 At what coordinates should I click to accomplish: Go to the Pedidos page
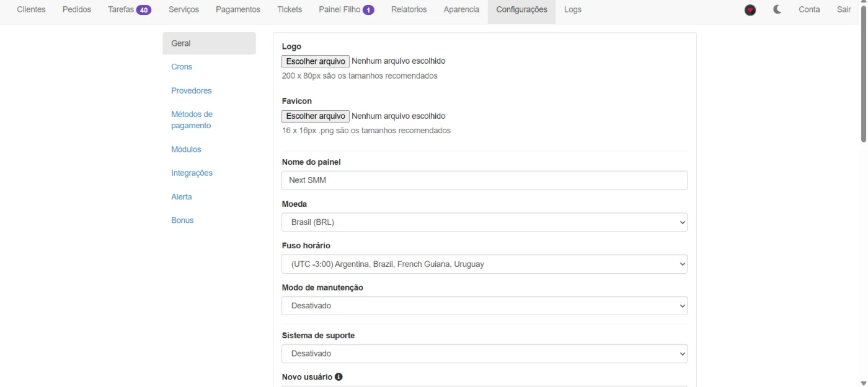pyautogui.click(x=77, y=10)
